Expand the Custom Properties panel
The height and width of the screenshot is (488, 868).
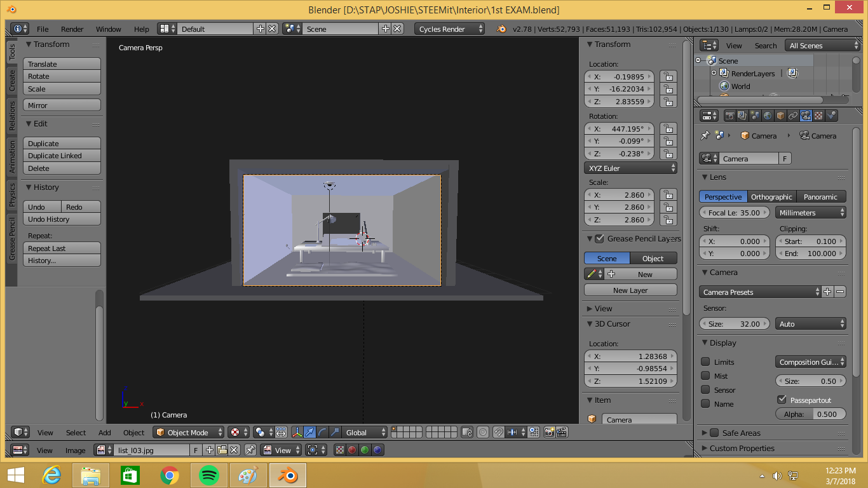tap(742, 448)
